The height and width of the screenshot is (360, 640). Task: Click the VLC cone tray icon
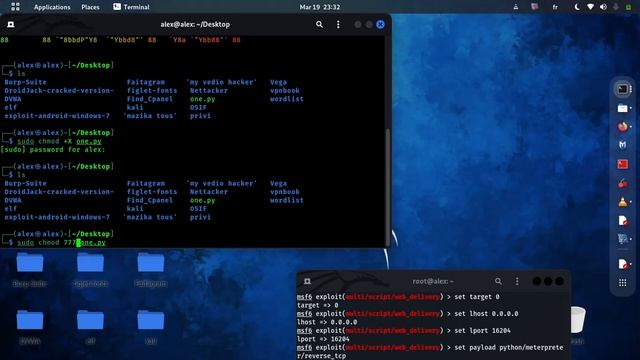[516, 7]
